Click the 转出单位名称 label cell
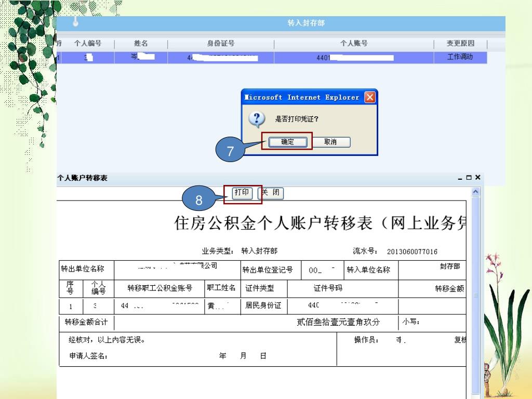Image resolution: width=532 pixels, height=399 pixels. coord(87,270)
